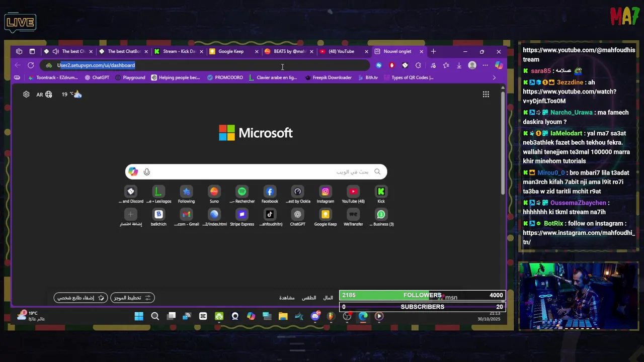The height and width of the screenshot is (362, 644).
Task: Open the Toontrack - EZdrum bookmark
Action: [53, 77]
